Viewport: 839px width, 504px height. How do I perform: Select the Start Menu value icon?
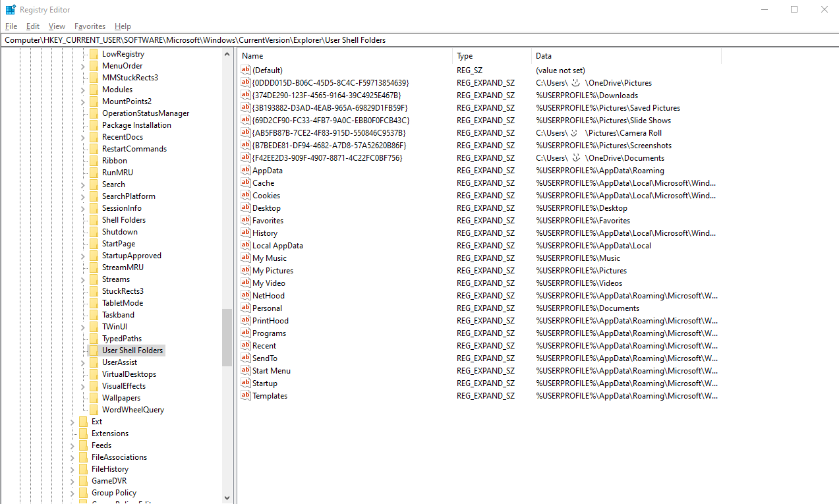tap(246, 370)
